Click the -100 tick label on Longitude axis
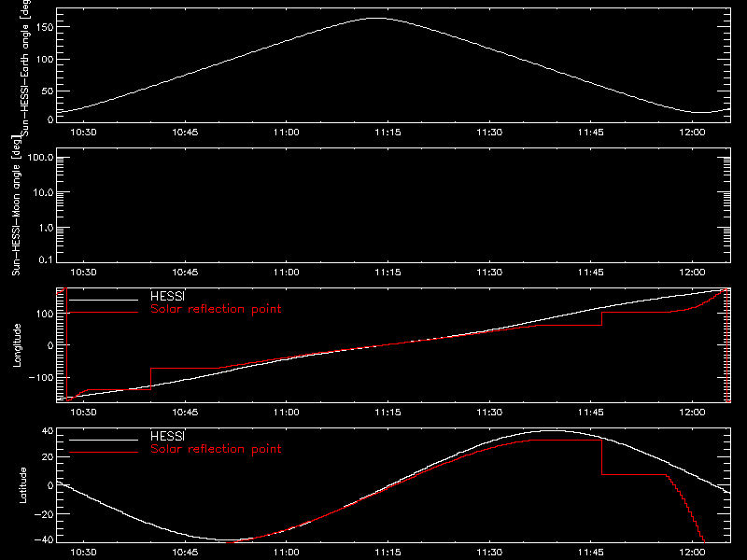 [x=41, y=377]
